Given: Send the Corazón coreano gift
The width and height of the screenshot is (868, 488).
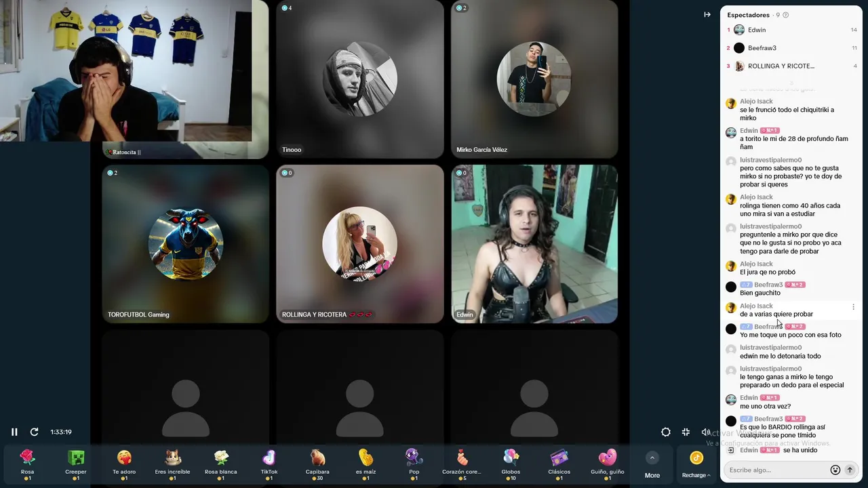Looking at the screenshot, I should pyautogui.click(x=462, y=464).
